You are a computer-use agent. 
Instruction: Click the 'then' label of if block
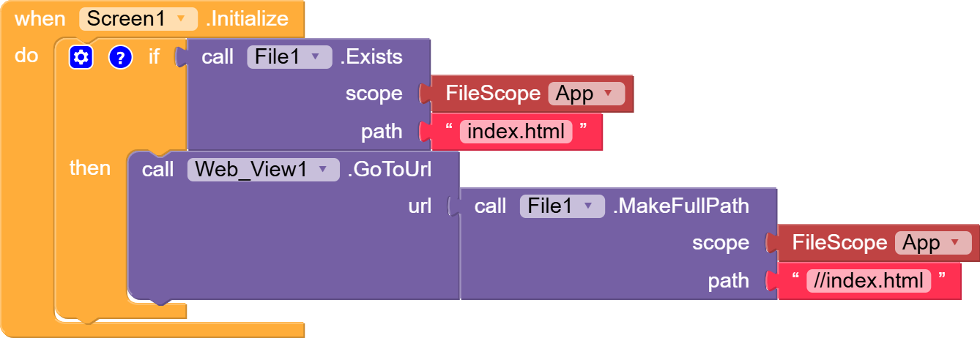click(90, 168)
